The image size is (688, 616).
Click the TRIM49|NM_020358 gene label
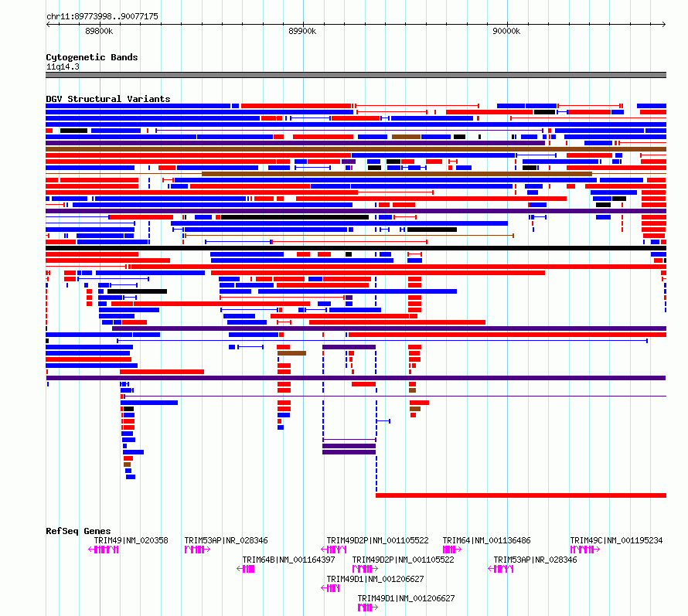pyautogui.click(x=131, y=540)
